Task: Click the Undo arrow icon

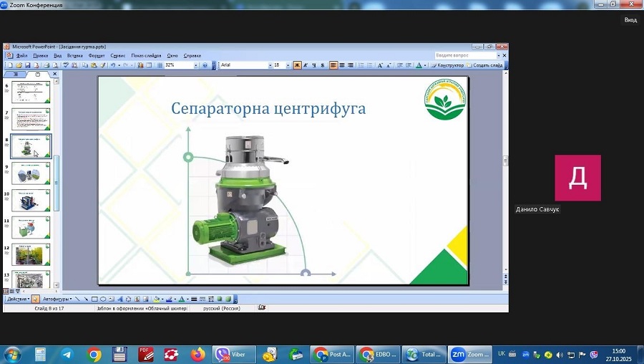Action: coord(113,65)
